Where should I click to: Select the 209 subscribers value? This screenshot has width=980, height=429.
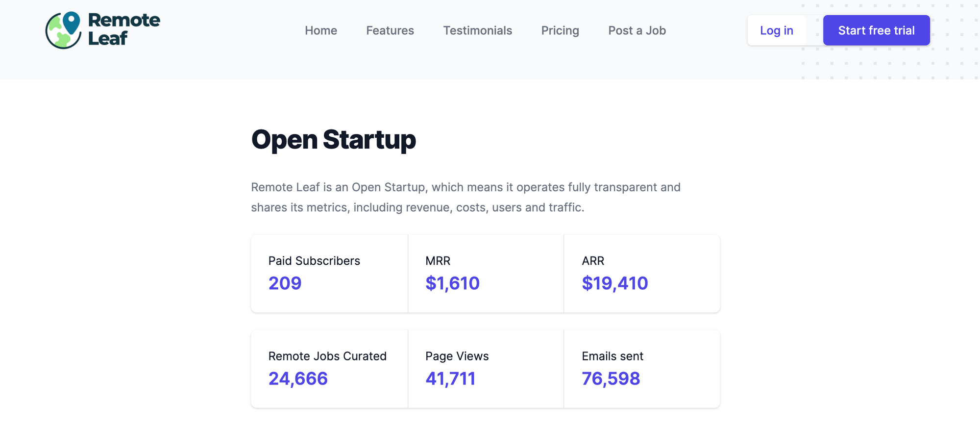(x=285, y=283)
